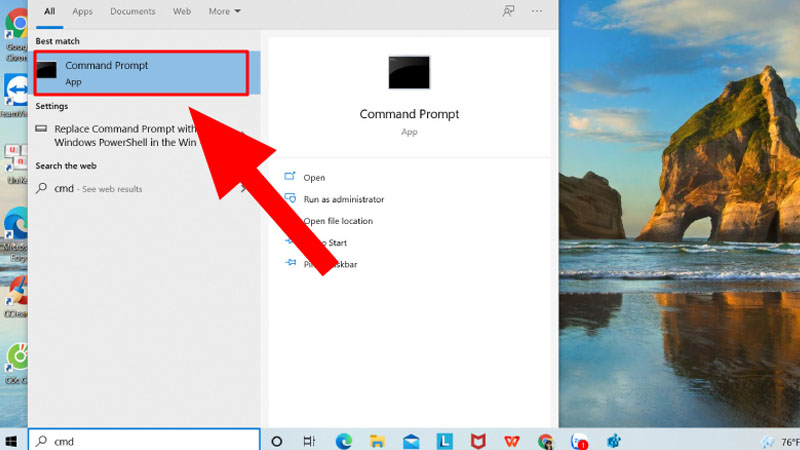Click Open file location
Screen dimensions: 800x450
(338, 221)
